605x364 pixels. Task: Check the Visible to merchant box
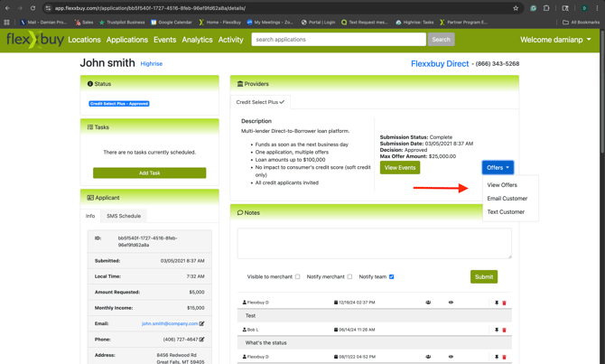(x=298, y=277)
